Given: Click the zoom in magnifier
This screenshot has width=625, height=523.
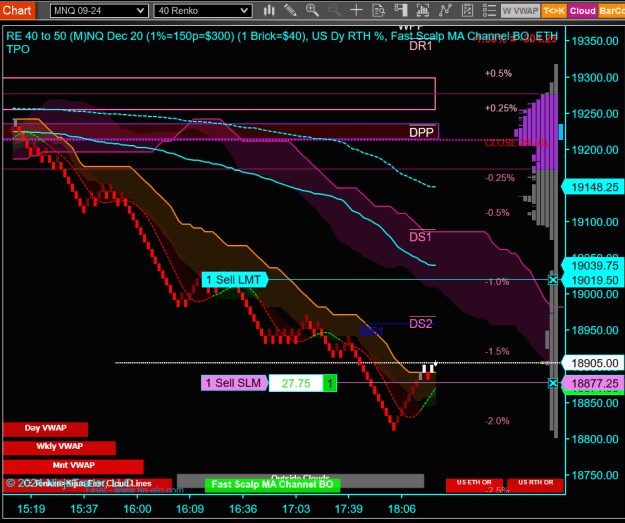Looking at the screenshot, I should click(312, 10).
